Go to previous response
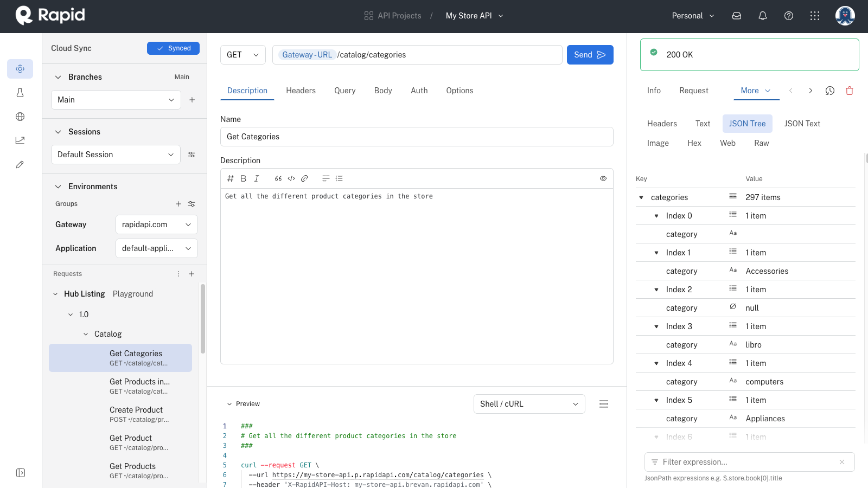 coord(791,91)
